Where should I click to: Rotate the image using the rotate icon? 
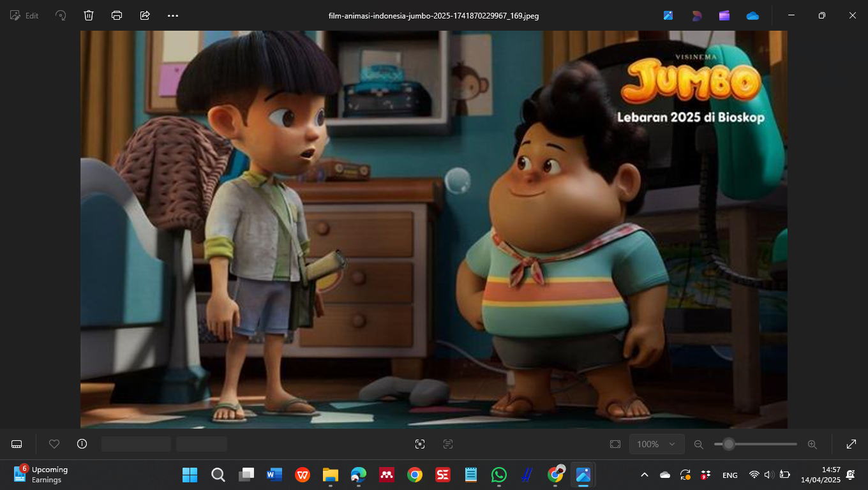coord(61,15)
